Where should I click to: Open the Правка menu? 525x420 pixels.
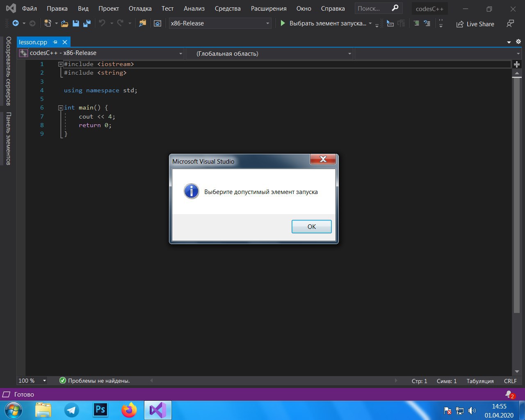(x=57, y=8)
